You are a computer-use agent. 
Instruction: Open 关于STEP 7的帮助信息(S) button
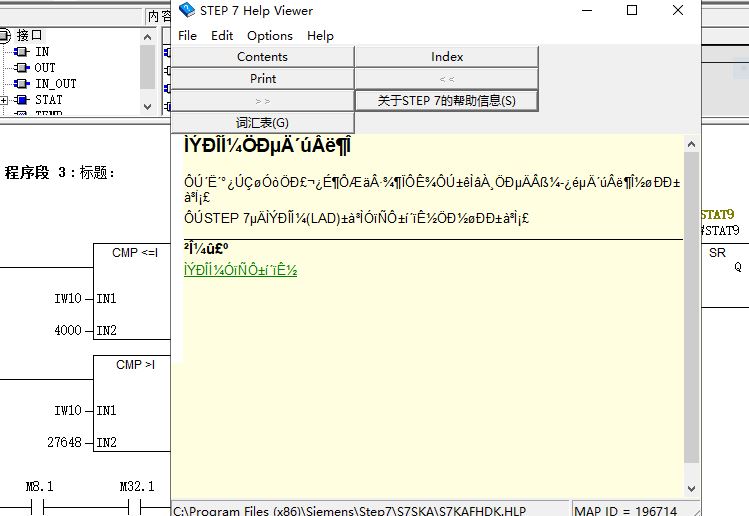pyautogui.click(x=447, y=100)
